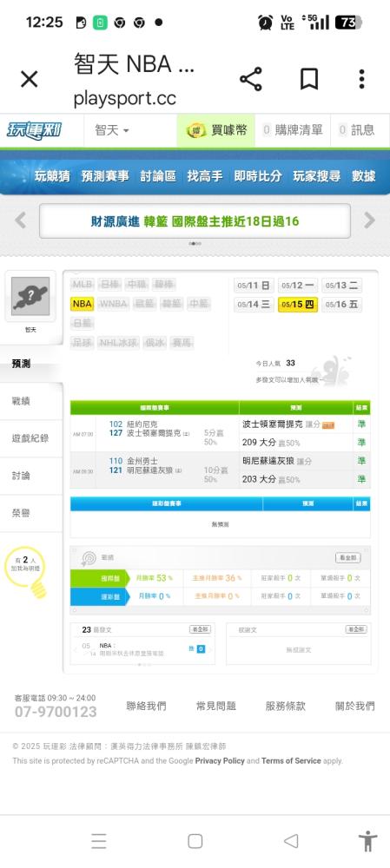Select the NBA league filter
The image size is (390, 868).
coord(83,304)
